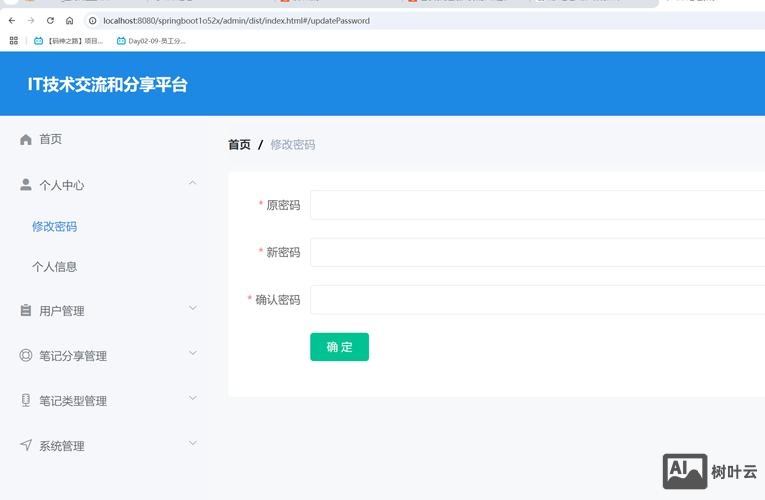The width and height of the screenshot is (765, 500).
Task: Open the Day02-09 bookmark
Action: tap(151, 41)
